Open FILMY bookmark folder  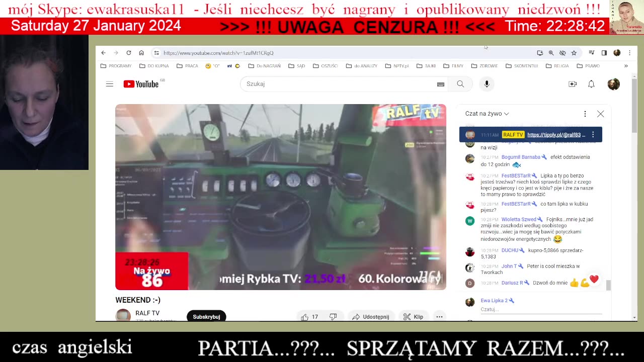click(453, 66)
